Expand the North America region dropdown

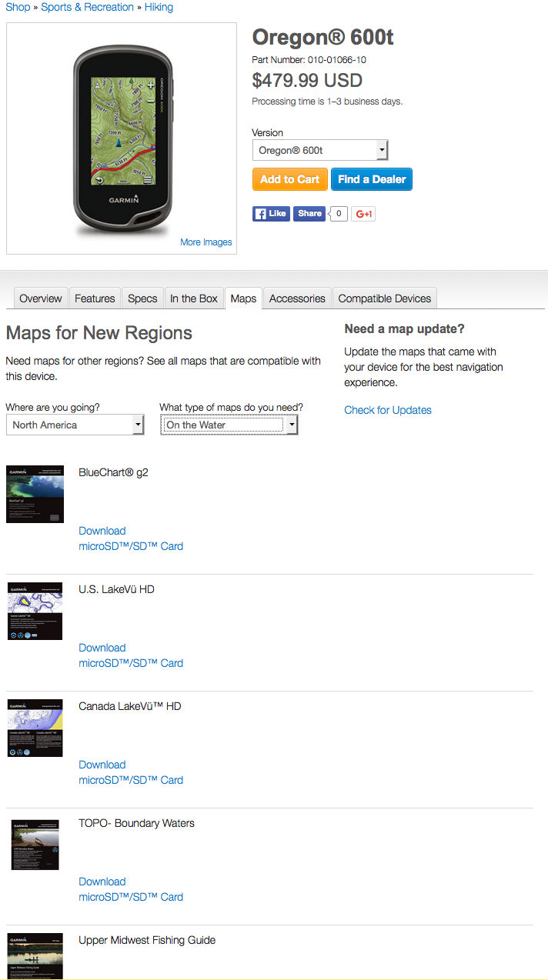pyautogui.click(x=75, y=425)
